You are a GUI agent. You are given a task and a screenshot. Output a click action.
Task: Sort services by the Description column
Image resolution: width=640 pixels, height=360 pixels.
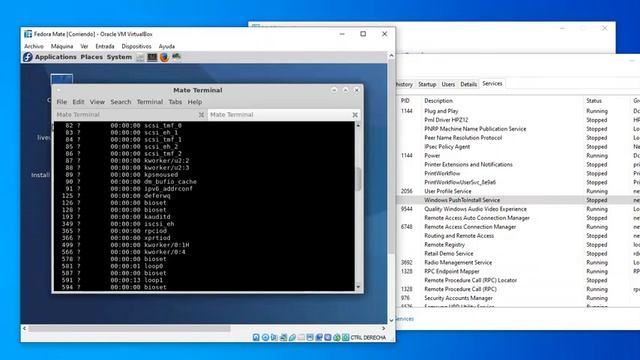[438, 101]
